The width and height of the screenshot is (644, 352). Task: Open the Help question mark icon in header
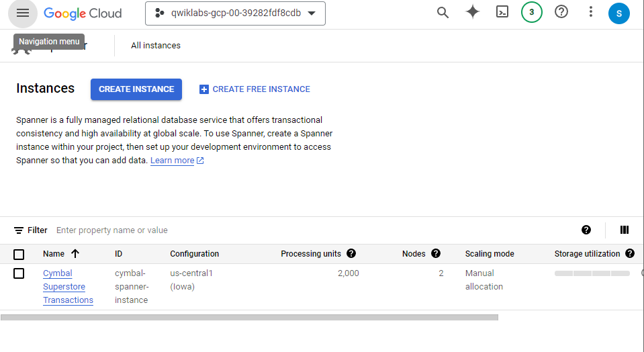(x=561, y=12)
